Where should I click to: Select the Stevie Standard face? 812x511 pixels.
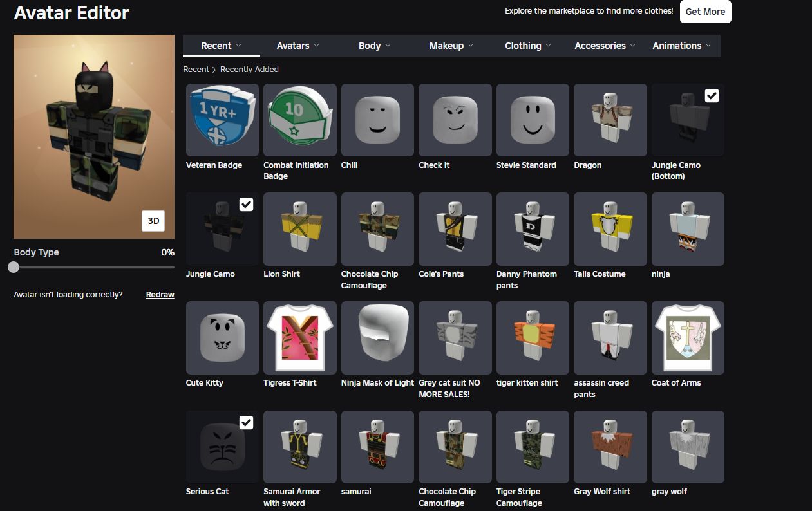(x=533, y=120)
